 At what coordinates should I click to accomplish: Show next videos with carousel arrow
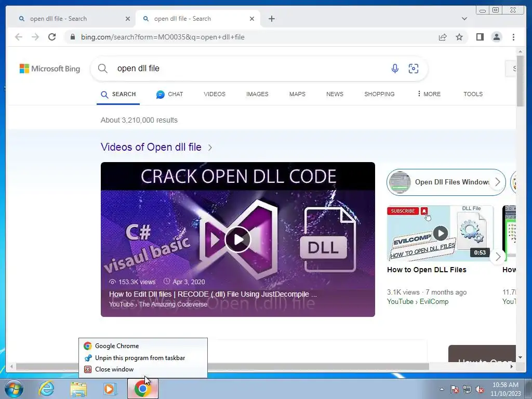(498, 257)
